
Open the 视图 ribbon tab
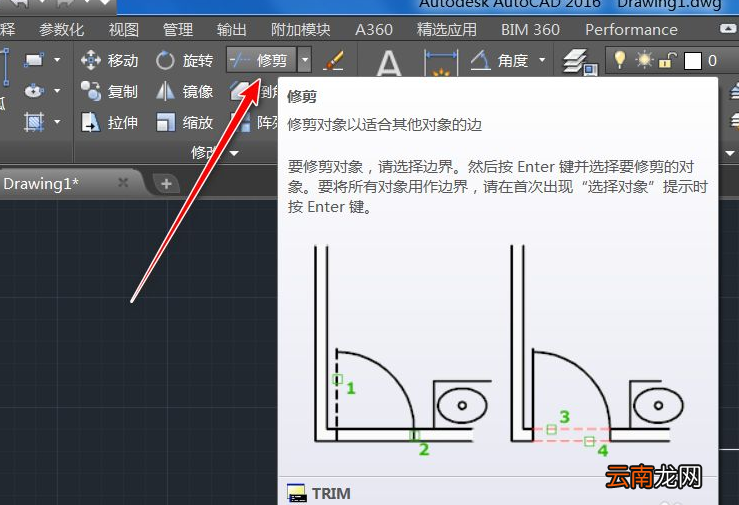124,30
